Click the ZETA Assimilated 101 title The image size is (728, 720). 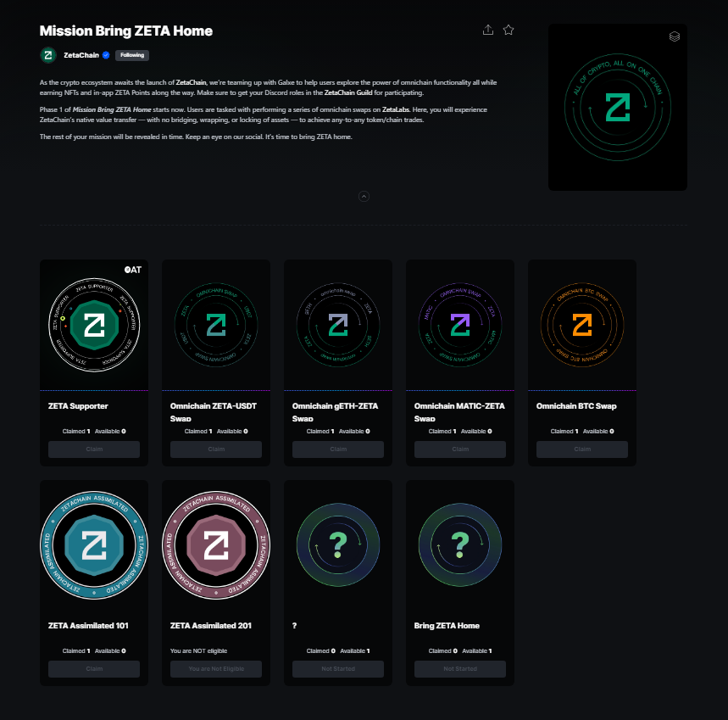(x=88, y=626)
